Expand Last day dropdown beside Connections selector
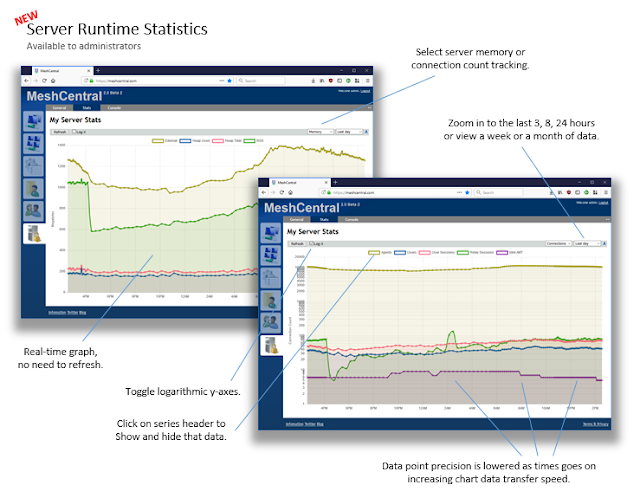 point(587,244)
